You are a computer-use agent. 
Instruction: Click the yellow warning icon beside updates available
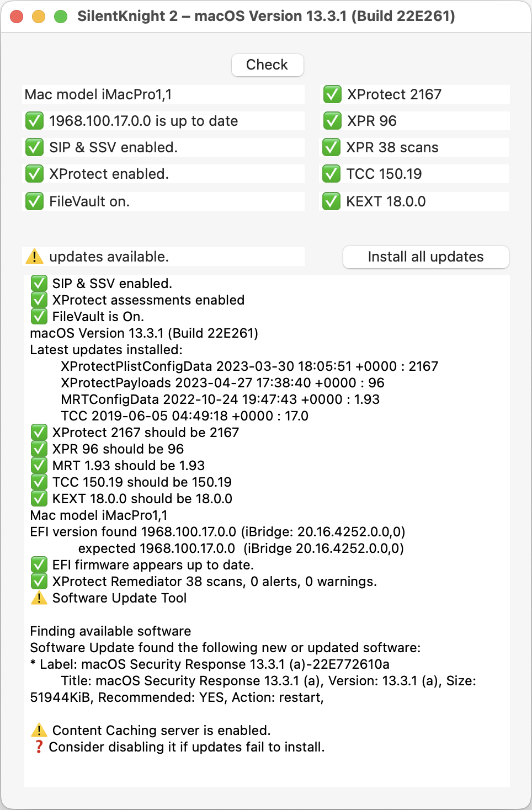(x=34, y=257)
